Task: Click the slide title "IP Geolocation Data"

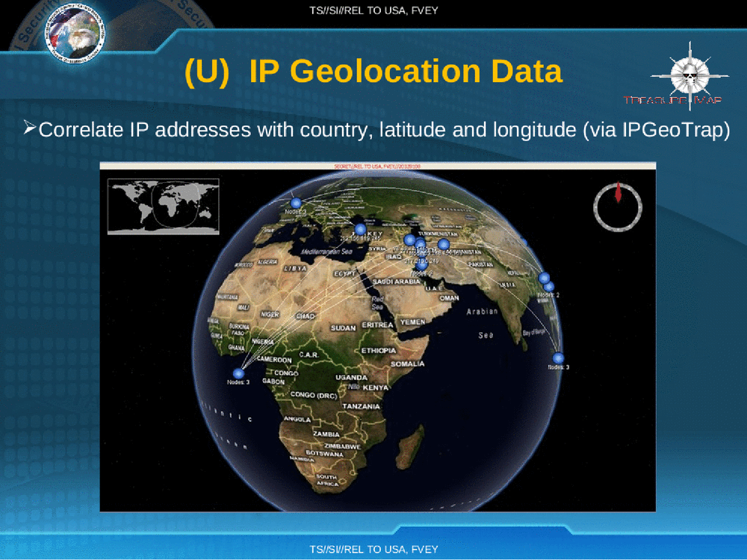Action: pos(406,72)
